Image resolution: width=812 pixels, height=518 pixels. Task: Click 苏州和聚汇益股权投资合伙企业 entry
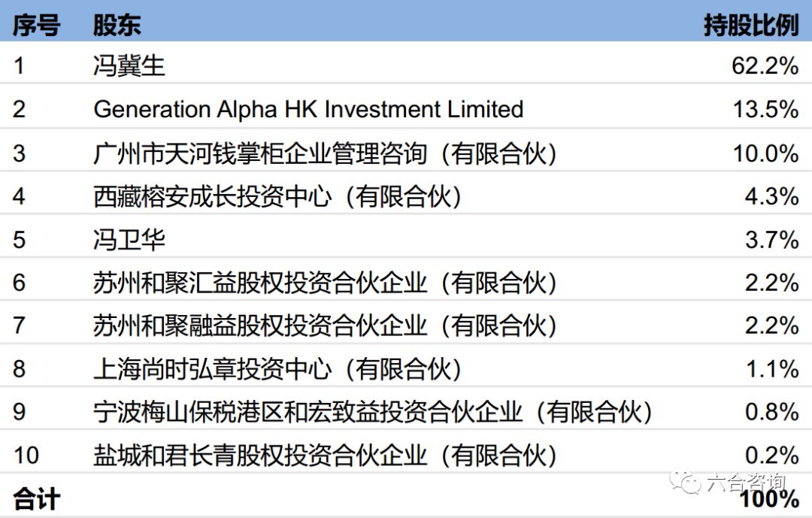click(325, 283)
